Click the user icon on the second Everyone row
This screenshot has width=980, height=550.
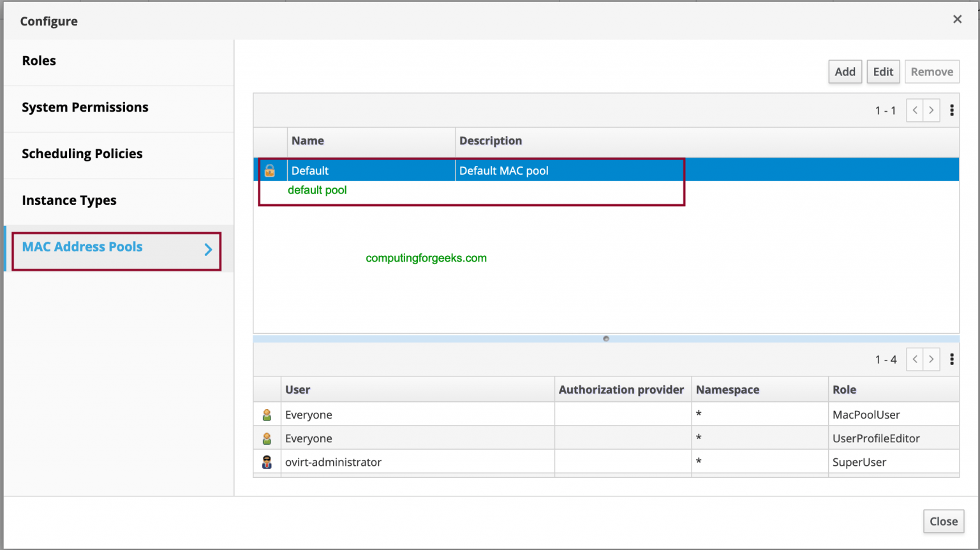click(267, 438)
